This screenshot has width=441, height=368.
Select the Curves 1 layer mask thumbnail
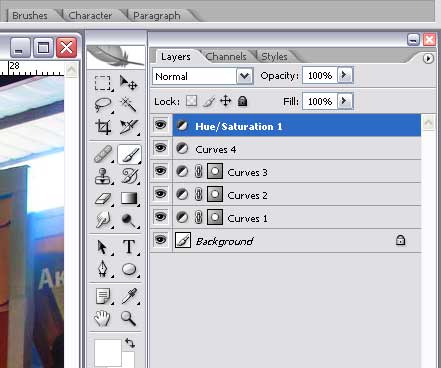point(215,217)
